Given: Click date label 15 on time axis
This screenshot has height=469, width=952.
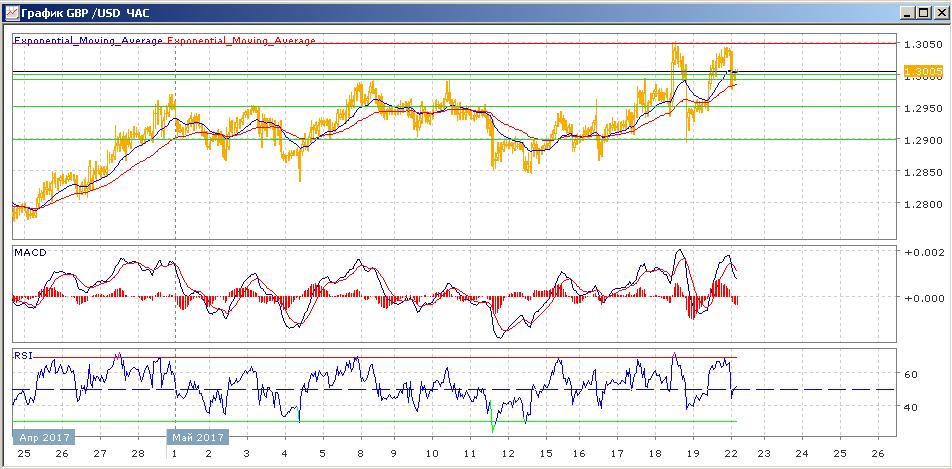Looking at the screenshot, I should (x=546, y=454).
